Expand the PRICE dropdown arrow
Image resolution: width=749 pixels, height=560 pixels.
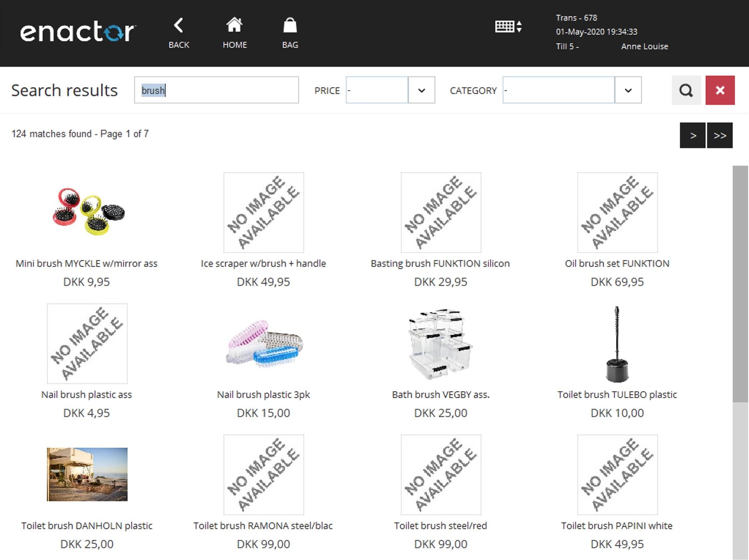pos(421,91)
